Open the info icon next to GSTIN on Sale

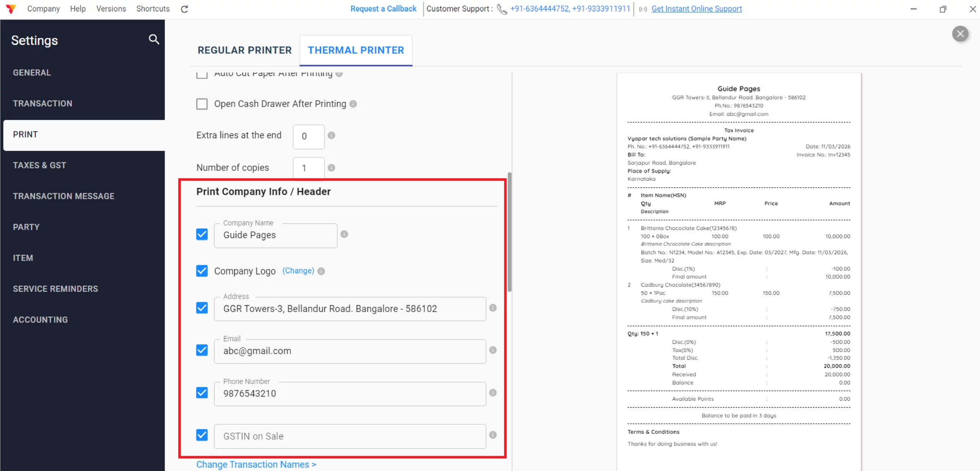point(493,435)
